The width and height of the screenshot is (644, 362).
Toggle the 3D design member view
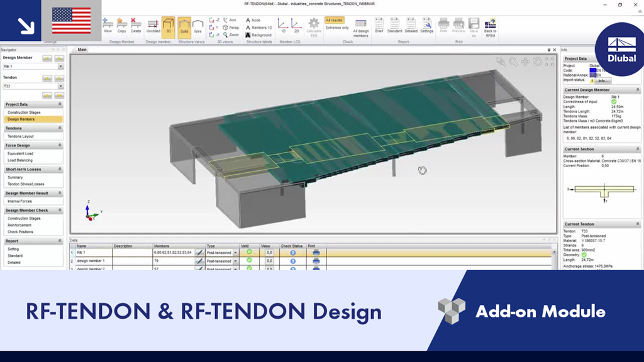pos(168,26)
